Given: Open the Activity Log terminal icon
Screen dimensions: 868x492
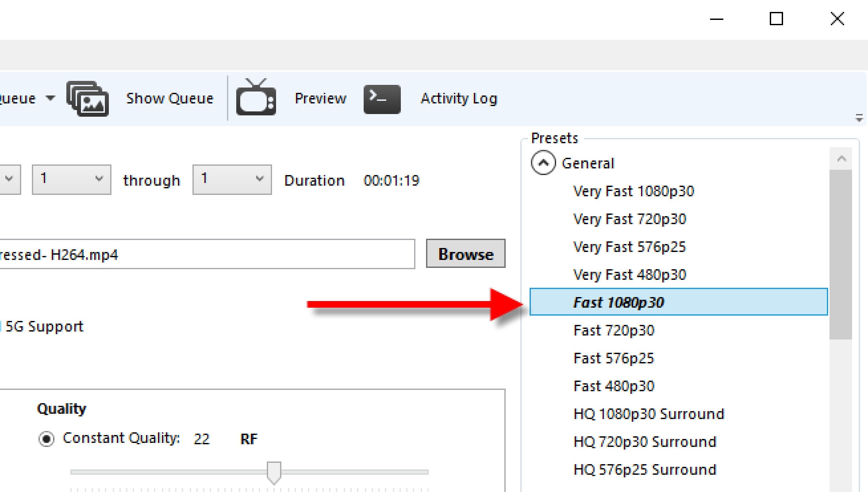Looking at the screenshot, I should [x=382, y=99].
